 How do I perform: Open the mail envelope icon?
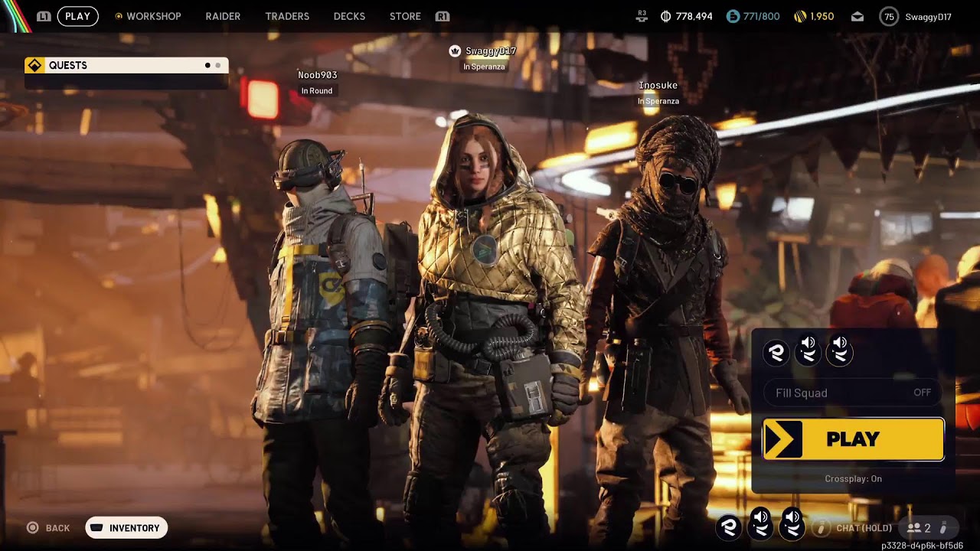[857, 16]
